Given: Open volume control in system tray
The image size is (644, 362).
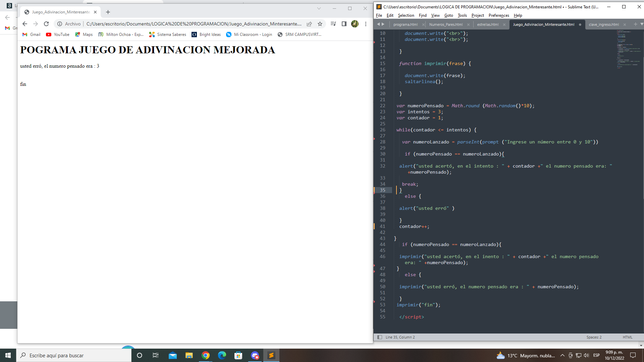Looking at the screenshot, I should [x=586, y=355].
